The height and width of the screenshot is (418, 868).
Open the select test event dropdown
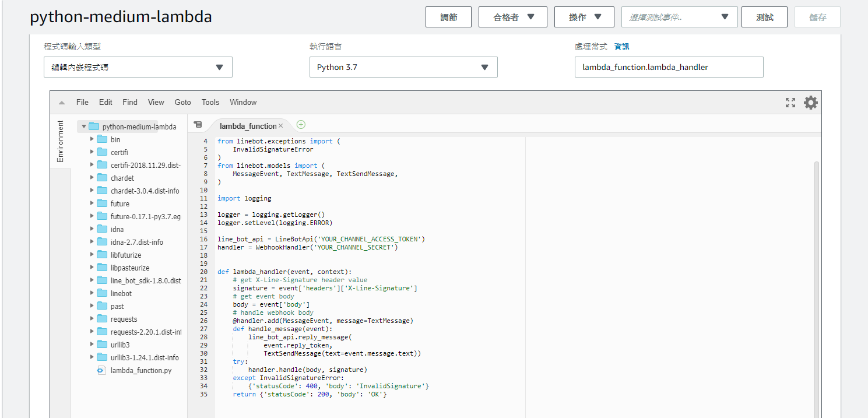pyautogui.click(x=680, y=17)
